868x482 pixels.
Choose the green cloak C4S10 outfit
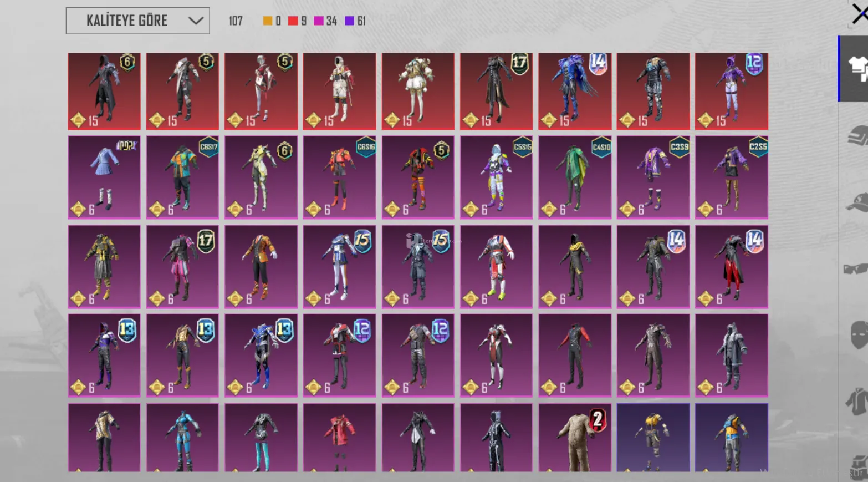575,177
